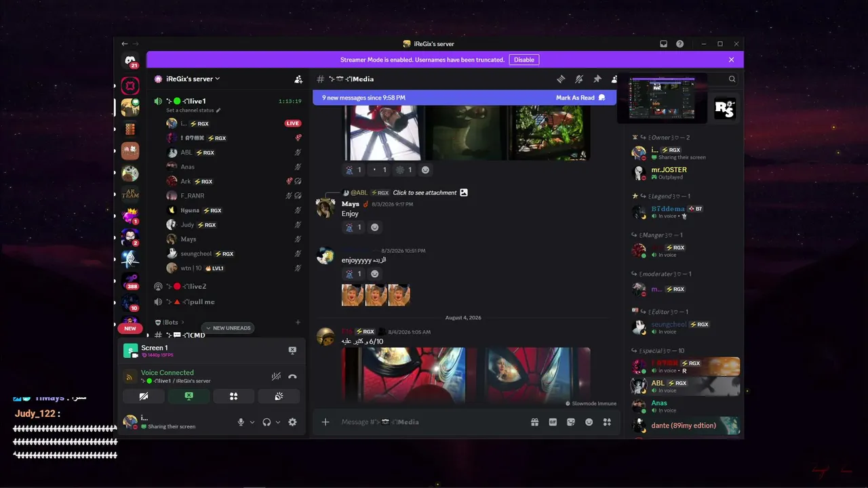Image resolution: width=868 pixels, height=488 pixels.
Task: Start an activity from voice panel
Action: click(233, 396)
